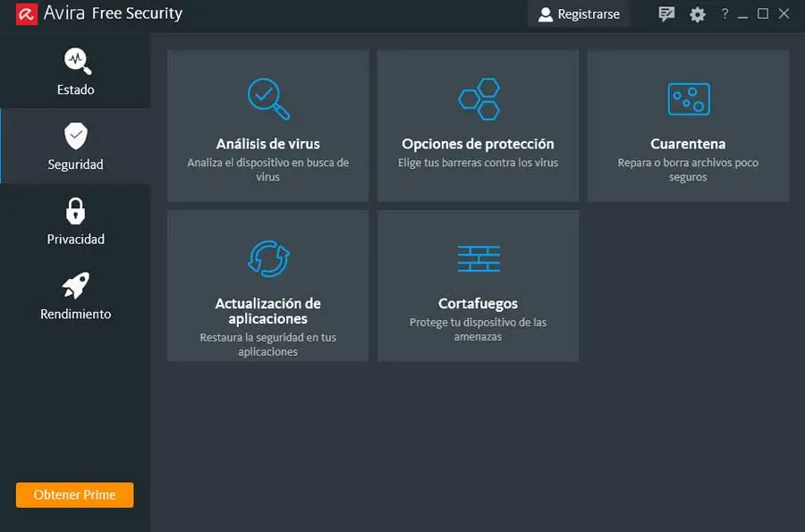Viewport: 805px width, 532px height.
Task: Click the virus scan magnifier icon
Action: coord(268,98)
